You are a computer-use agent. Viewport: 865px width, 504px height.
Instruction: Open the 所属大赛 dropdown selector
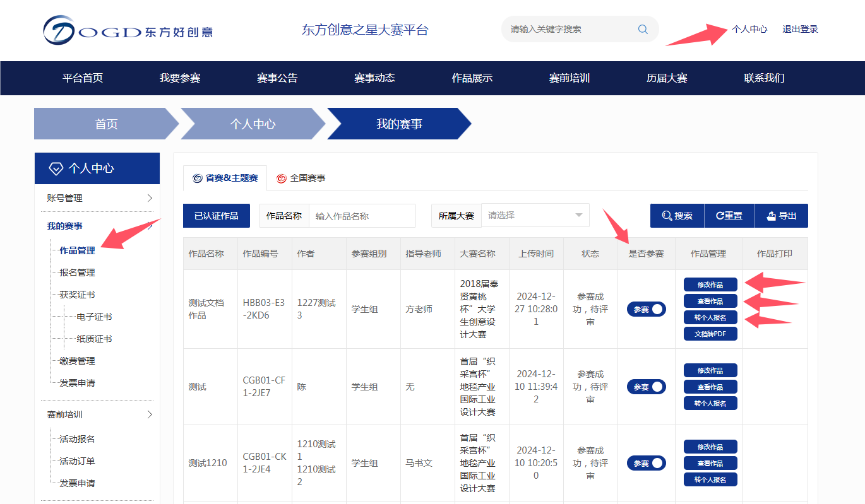[x=535, y=216]
